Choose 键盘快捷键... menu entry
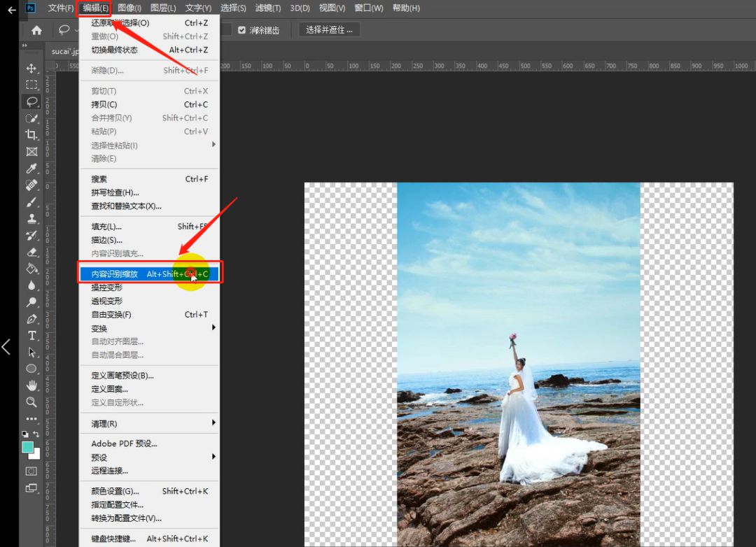 150,539
